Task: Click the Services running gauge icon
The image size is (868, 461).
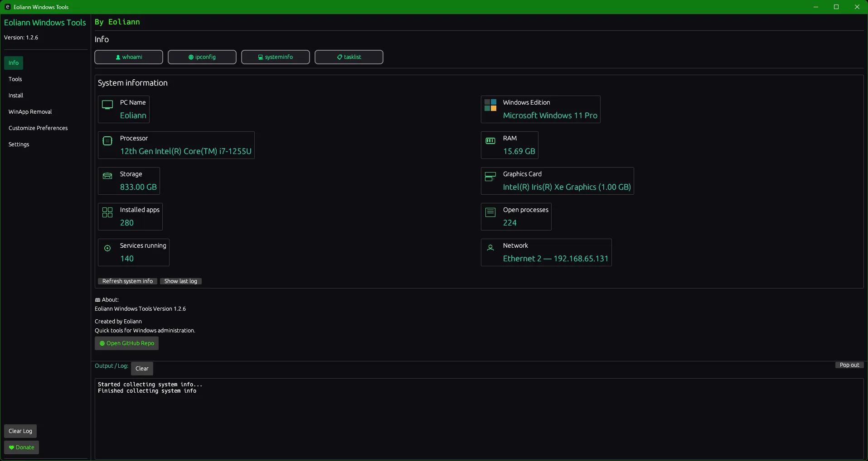Action: point(107,248)
